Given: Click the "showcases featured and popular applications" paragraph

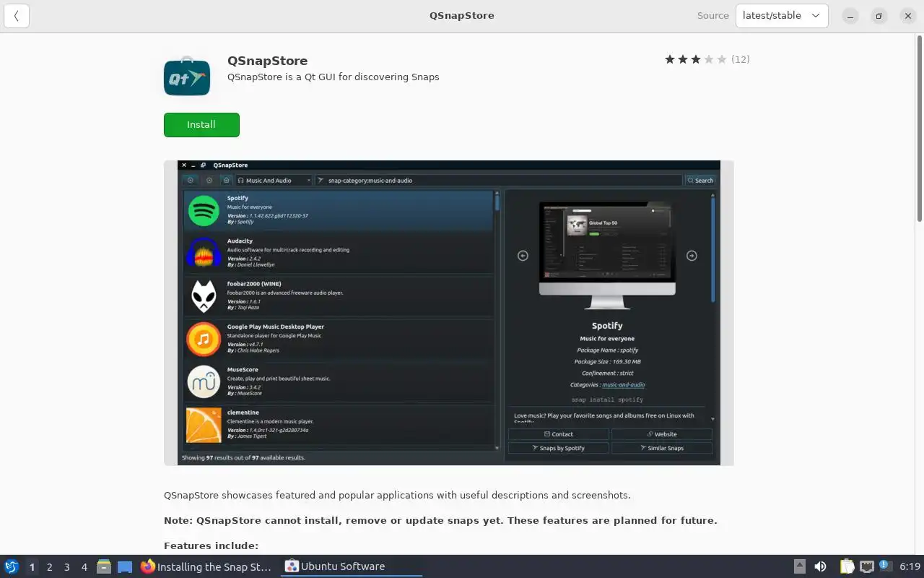Looking at the screenshot, I should coord(397,495).
